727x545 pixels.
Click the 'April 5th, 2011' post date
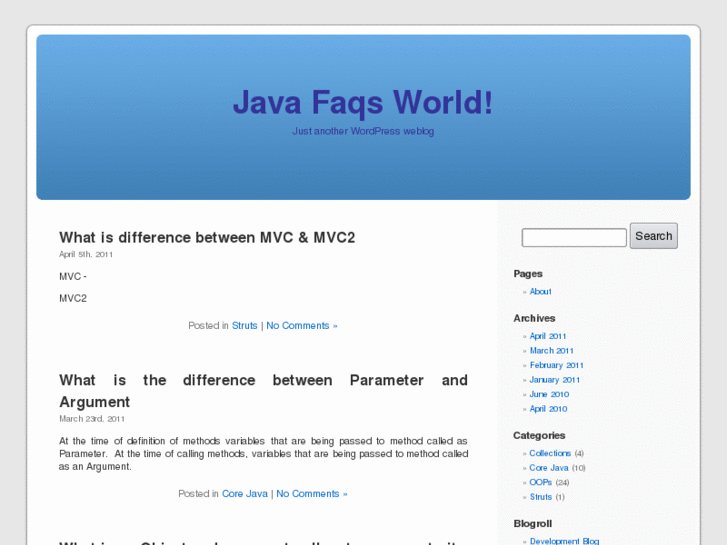tap(86, 254)
